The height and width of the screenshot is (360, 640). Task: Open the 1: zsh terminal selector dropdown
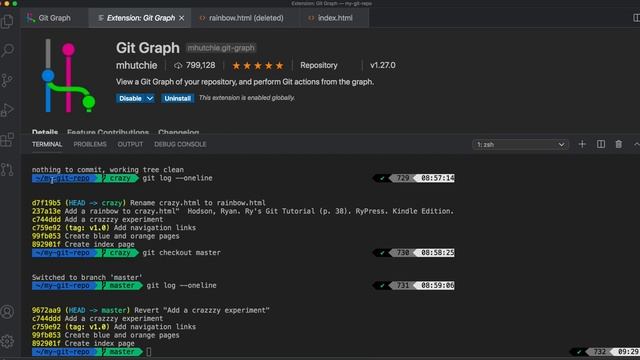point(520,144)
